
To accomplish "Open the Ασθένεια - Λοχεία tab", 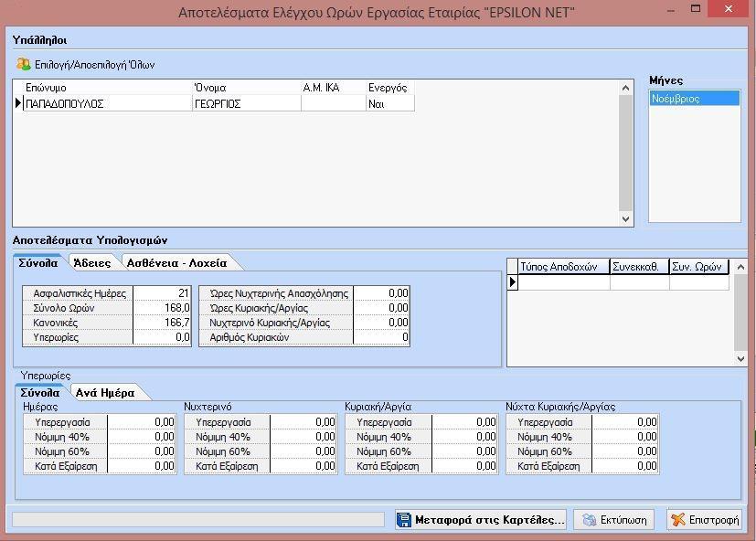I will point(176,263).
